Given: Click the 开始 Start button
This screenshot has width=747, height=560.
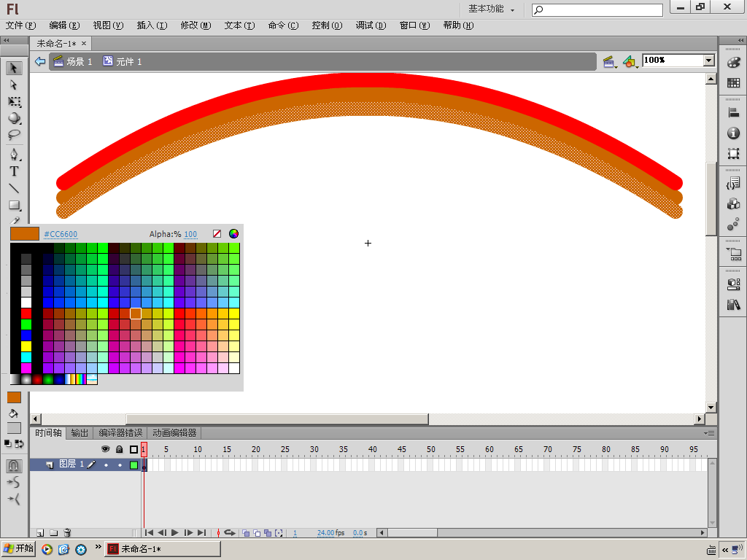Looking at the screenshot, I should [18, 548].
